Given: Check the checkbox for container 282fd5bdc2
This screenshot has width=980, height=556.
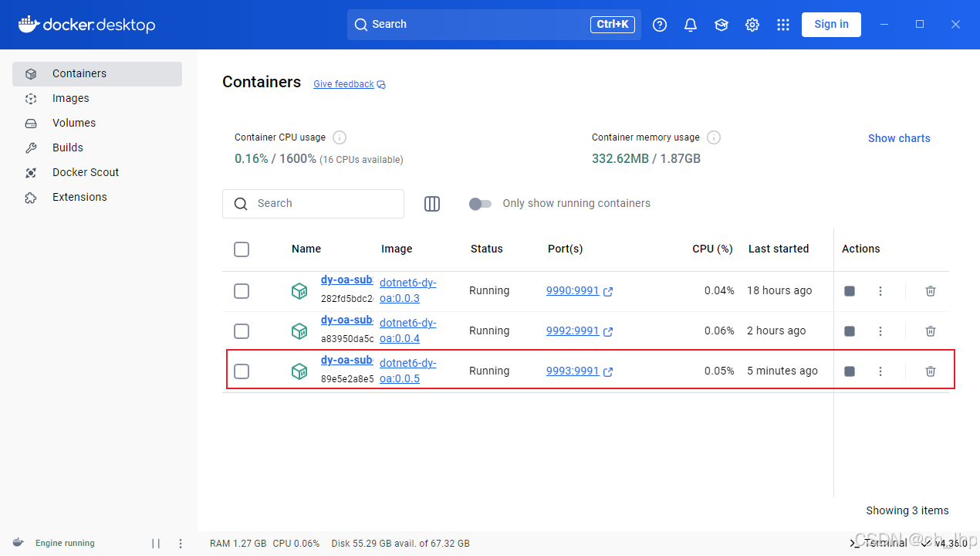Looking at the screenshot, I should 242,291.
